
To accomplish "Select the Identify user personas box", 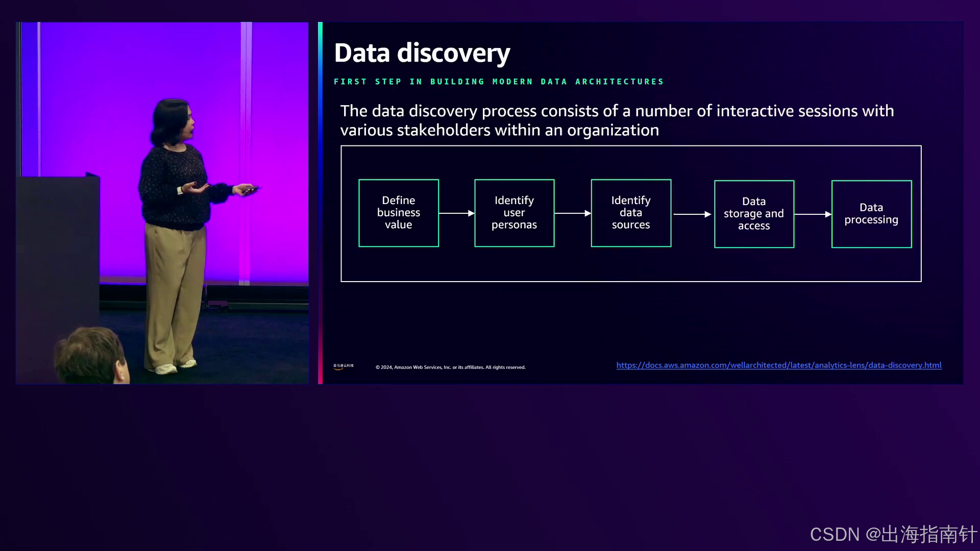I will 514,213.
